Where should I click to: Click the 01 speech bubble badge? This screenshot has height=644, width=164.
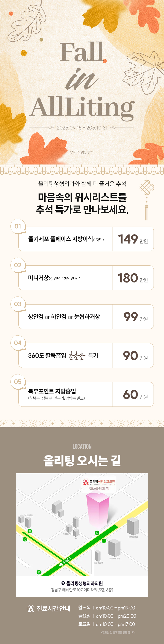18,226
